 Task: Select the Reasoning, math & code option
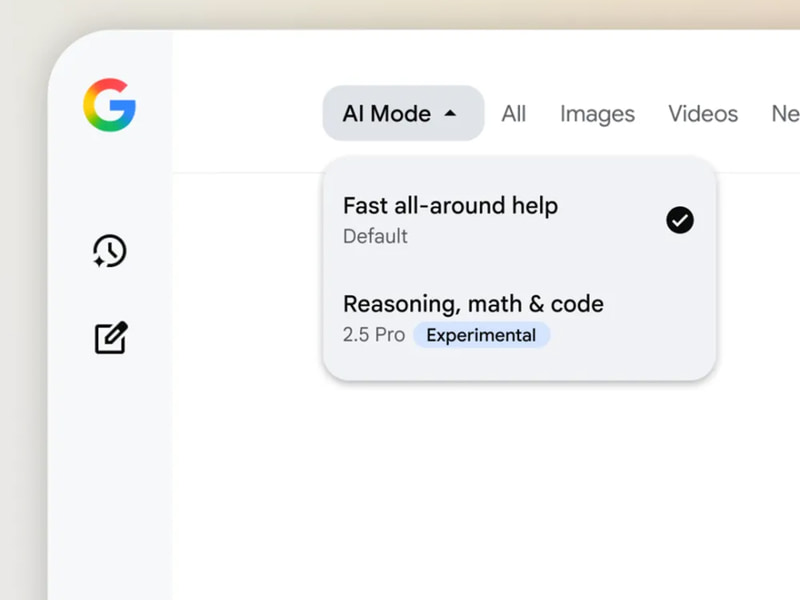pos(473,304)
